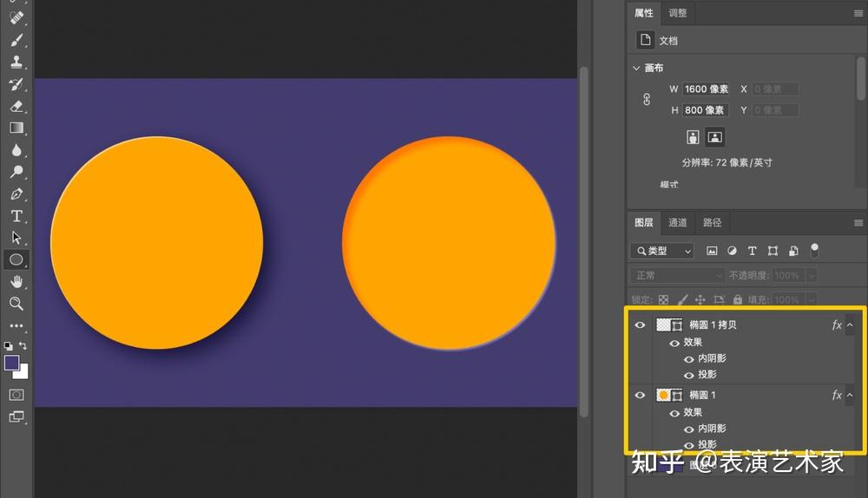The image size is (868, 498).
Task: Select the Horizontal Type tool
Action: coord(16,216)
